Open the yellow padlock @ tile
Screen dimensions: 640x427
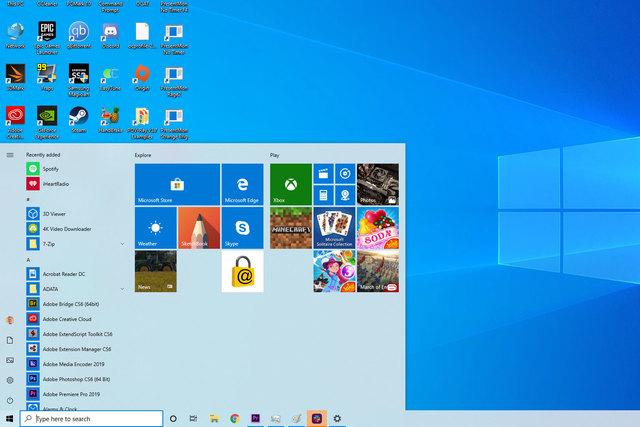coord(242,271)
